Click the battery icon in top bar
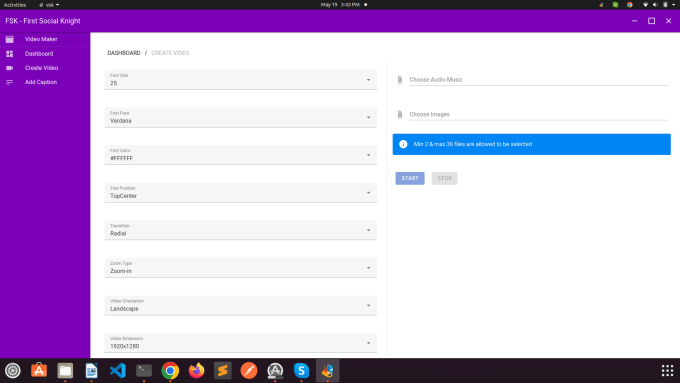This screenshot has height=383, width=680. tap(665, 5)
